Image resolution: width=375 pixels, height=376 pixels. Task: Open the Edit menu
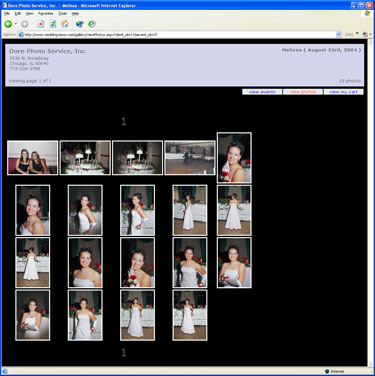point(18,14)
